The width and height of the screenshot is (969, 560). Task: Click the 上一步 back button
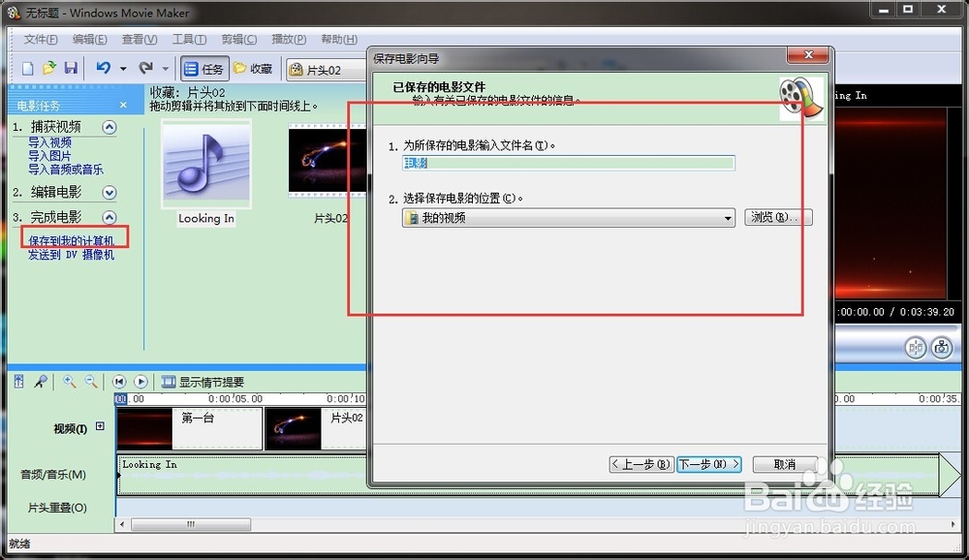point(641,464)
